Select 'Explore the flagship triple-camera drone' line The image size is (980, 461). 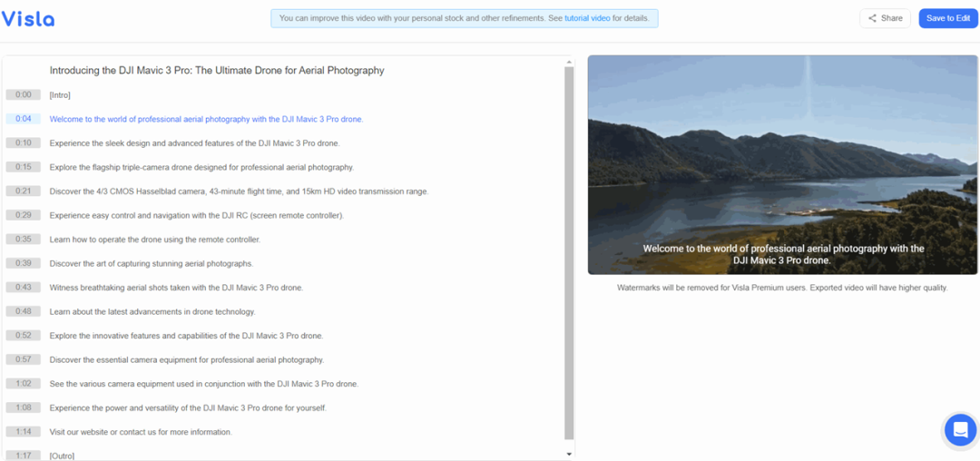point(201,167)
